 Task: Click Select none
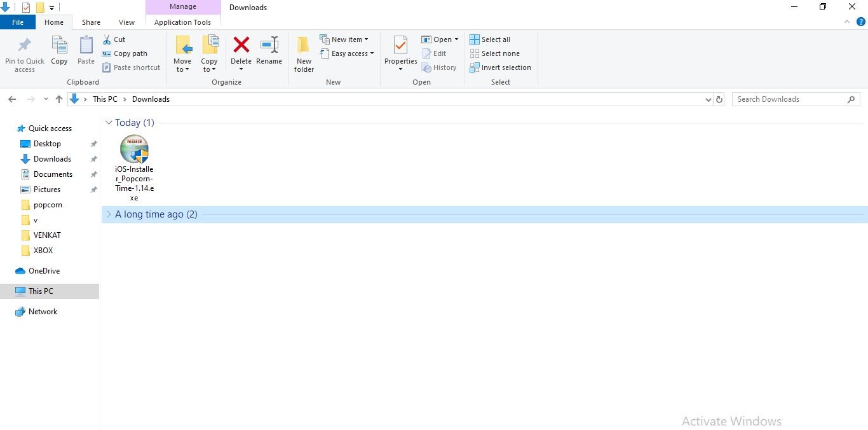click(x=494, y=53)
